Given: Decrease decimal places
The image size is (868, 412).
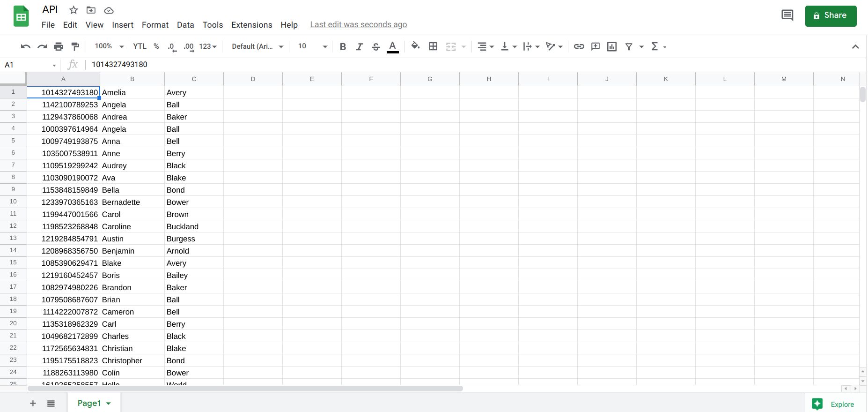Looking at the screenshot, I should point(172,46).
